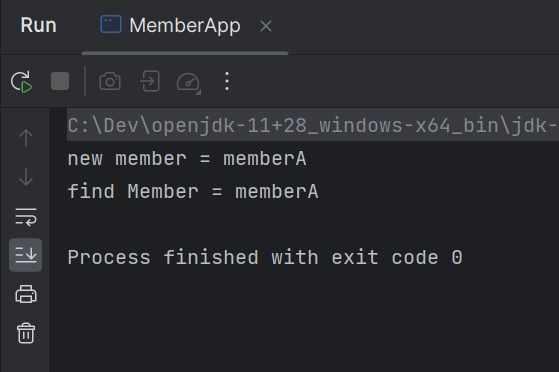Stop the running process
Image resolution: width=559 pixels, height=372 pixels.
click(x=60, y=81)
